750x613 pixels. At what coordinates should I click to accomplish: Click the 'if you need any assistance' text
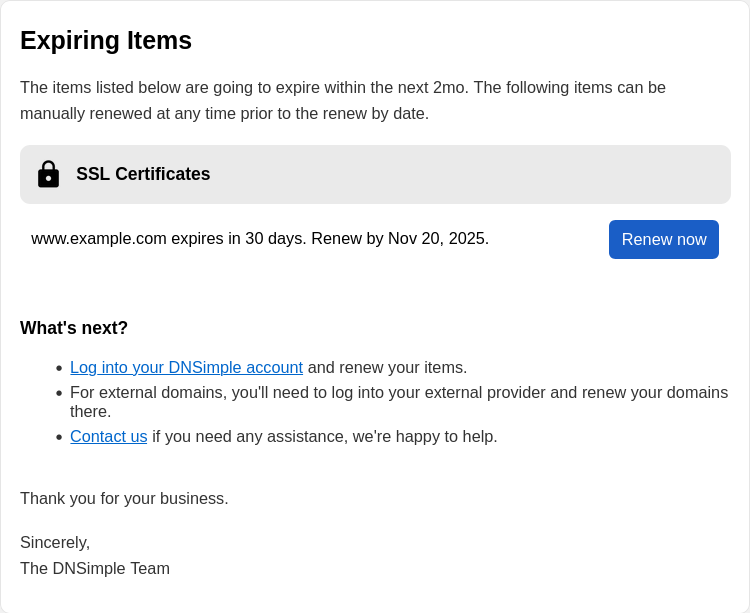click(324, 436)
